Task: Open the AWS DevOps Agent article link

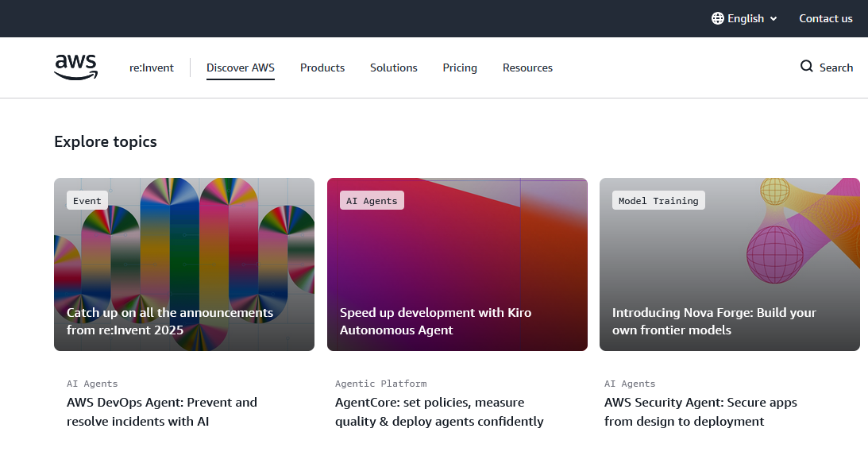Action: [162, 411]
